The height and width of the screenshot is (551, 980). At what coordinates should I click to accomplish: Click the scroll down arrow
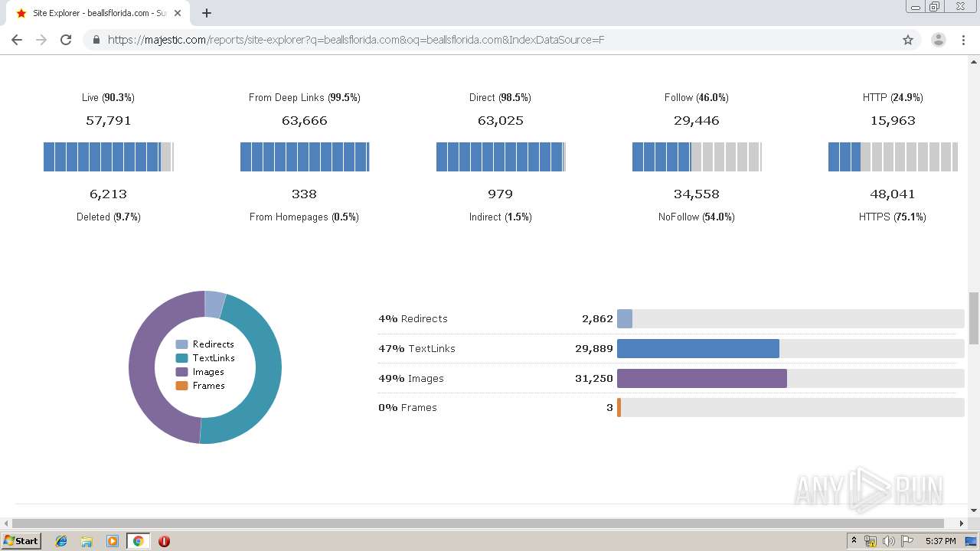[x=974, y=510]
